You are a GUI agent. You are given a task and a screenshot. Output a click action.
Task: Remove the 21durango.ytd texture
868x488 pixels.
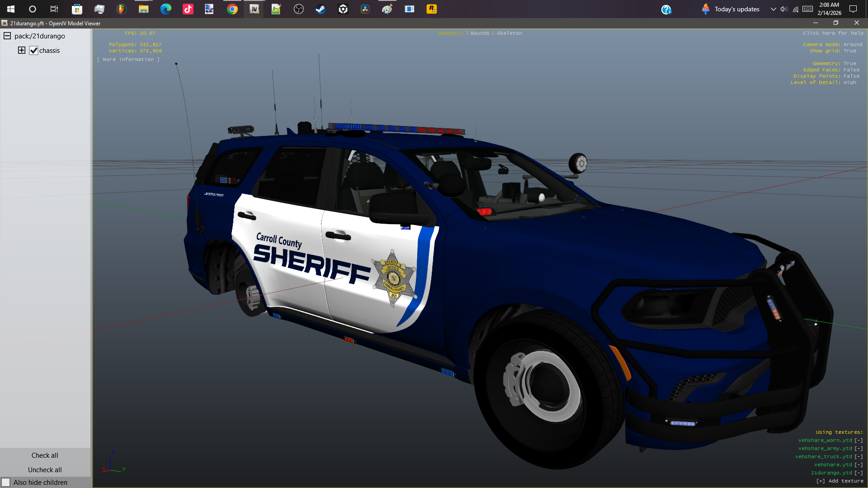(859, 473)
